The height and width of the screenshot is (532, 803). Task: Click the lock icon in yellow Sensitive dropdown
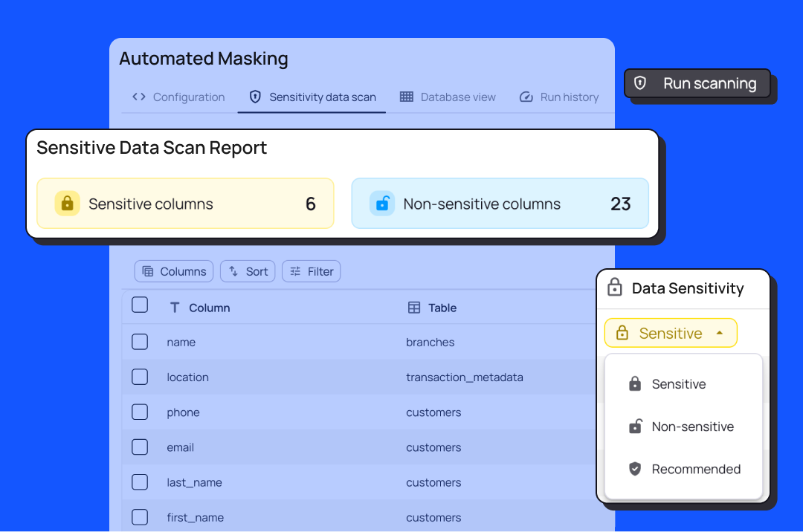[x=622, y=333]
